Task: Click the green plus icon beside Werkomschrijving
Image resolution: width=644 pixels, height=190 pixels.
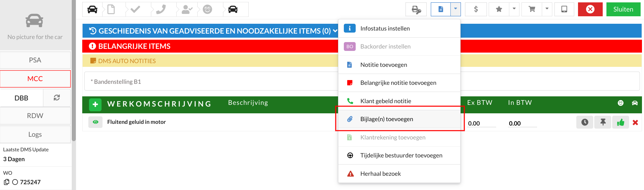Action: 95,104
